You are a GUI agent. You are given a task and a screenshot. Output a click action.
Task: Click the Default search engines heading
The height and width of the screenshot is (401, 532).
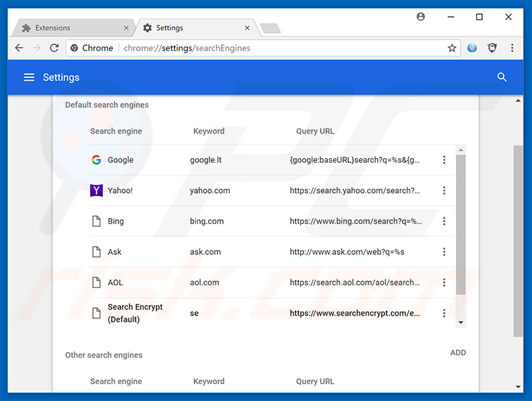107,105
